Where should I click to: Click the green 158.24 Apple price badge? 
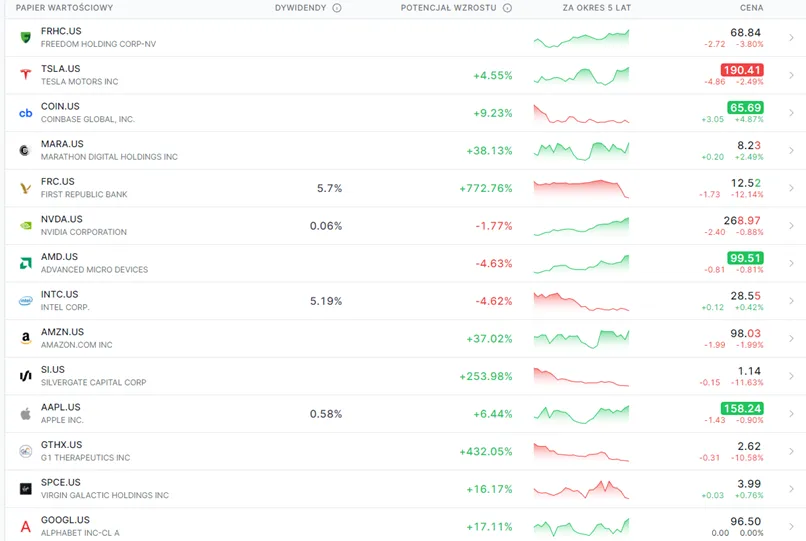pyautogui.click(x=742, y=408)
